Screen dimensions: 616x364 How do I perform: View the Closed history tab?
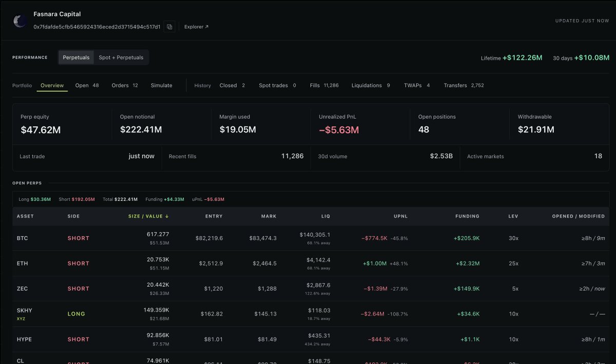click(x=232, y=85)
